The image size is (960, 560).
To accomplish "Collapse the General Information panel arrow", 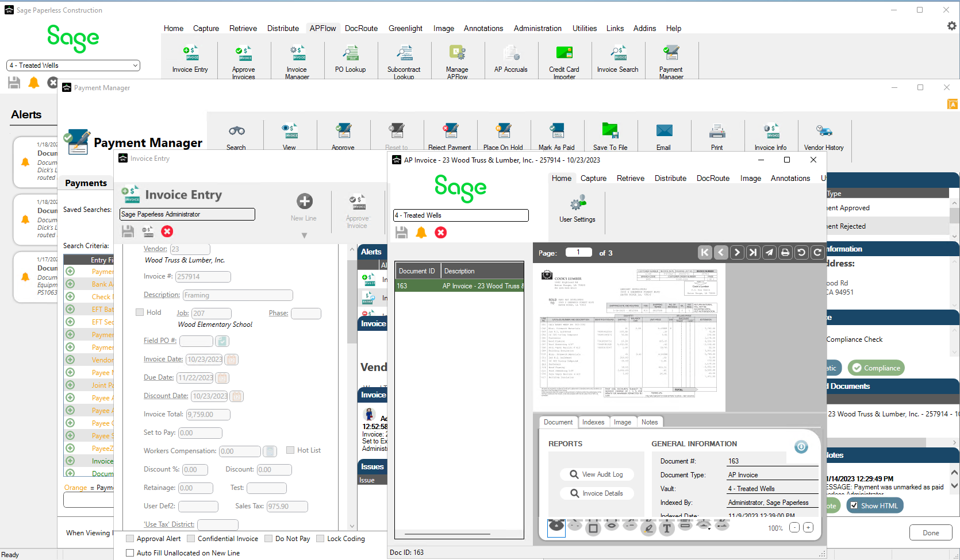I will 801,446.
